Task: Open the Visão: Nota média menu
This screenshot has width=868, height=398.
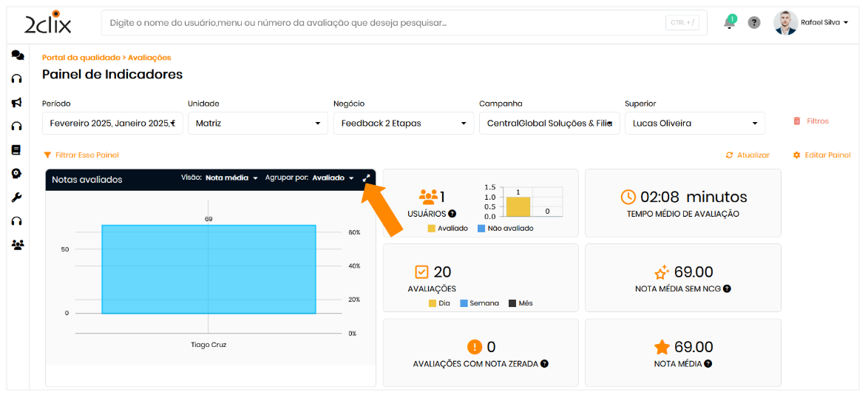Action: pyautogui.click(x=231, y=178)
